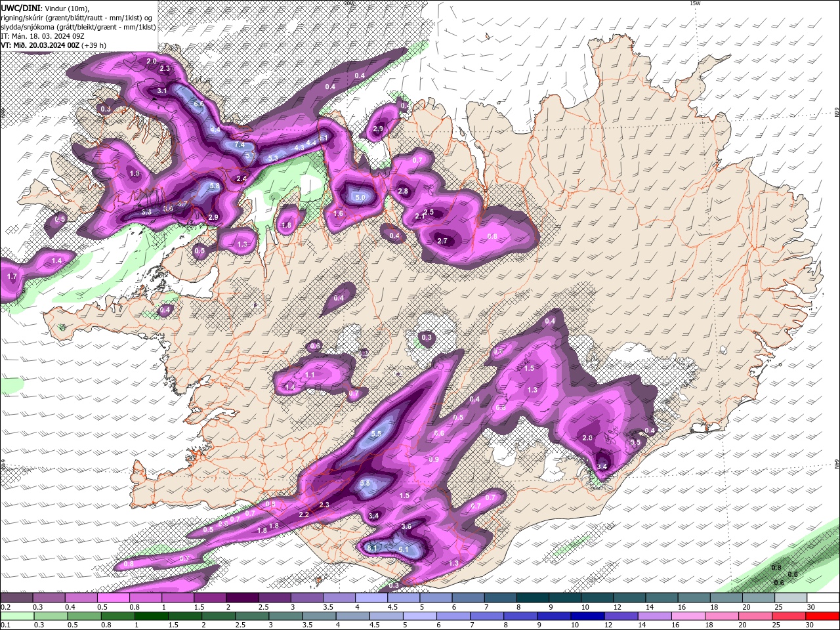Click the 'slydda/snjókoma' legend description line
The image size is (840, 630).
(79, 27)
